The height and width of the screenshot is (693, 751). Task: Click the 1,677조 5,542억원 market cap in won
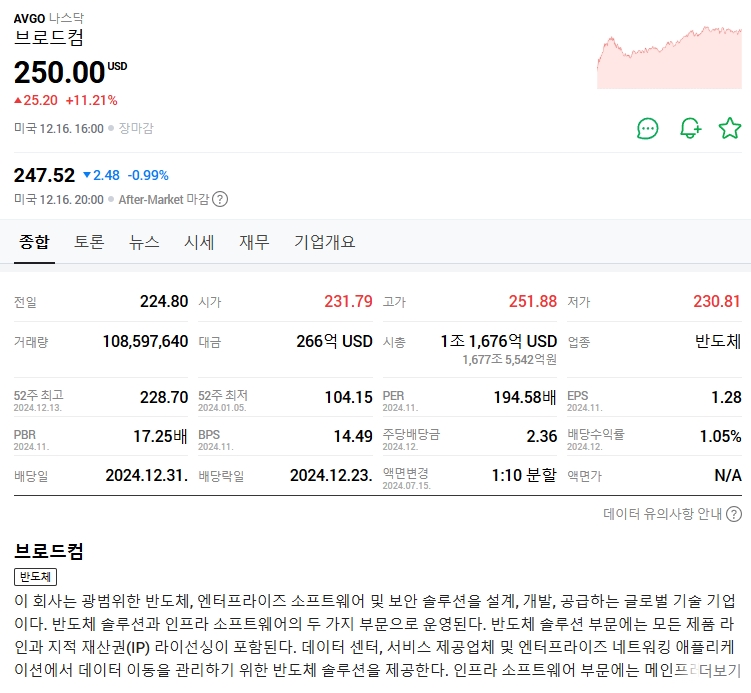tap(509, 360)
